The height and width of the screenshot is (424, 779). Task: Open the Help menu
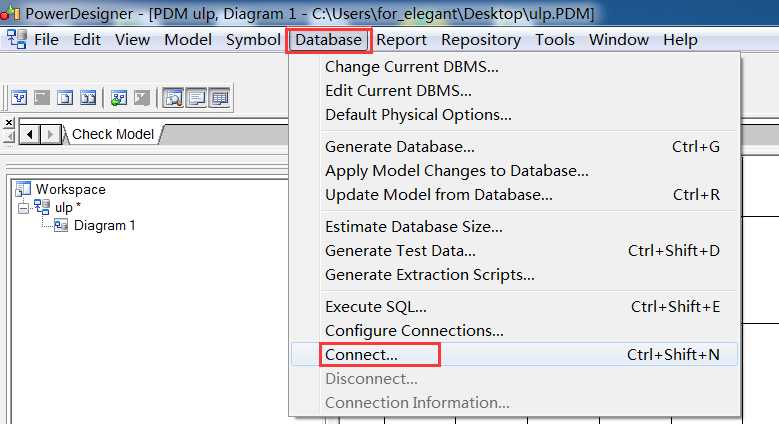(680, 40)
